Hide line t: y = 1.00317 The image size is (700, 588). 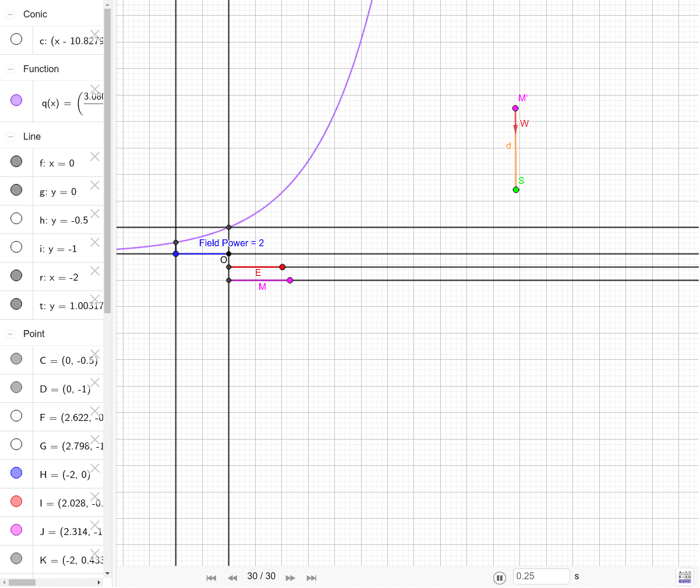[x=16, y=304]
